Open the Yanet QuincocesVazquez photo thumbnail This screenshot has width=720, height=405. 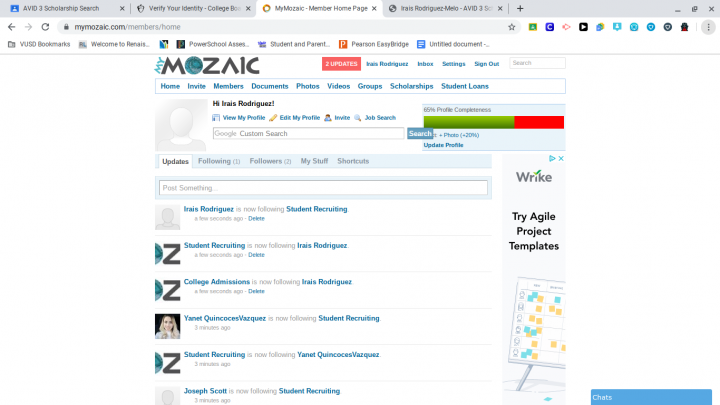point(168,326)
